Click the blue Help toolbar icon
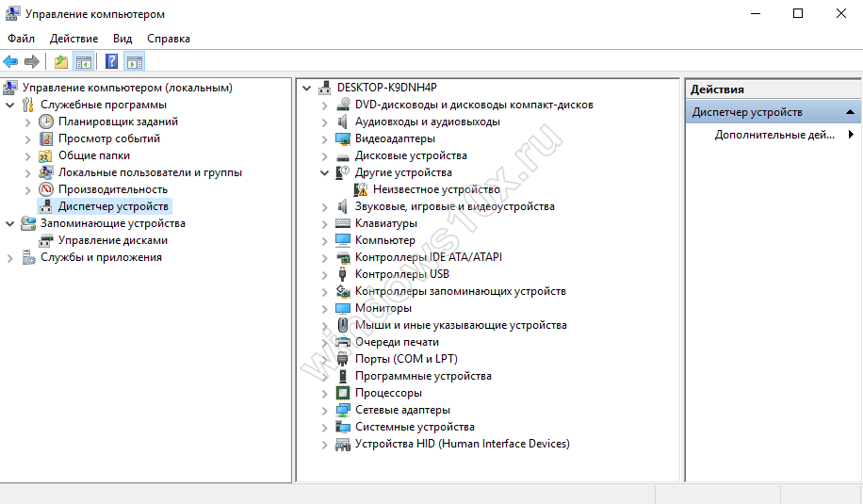This screenshot has height=504, width=863. click(111, 62)
